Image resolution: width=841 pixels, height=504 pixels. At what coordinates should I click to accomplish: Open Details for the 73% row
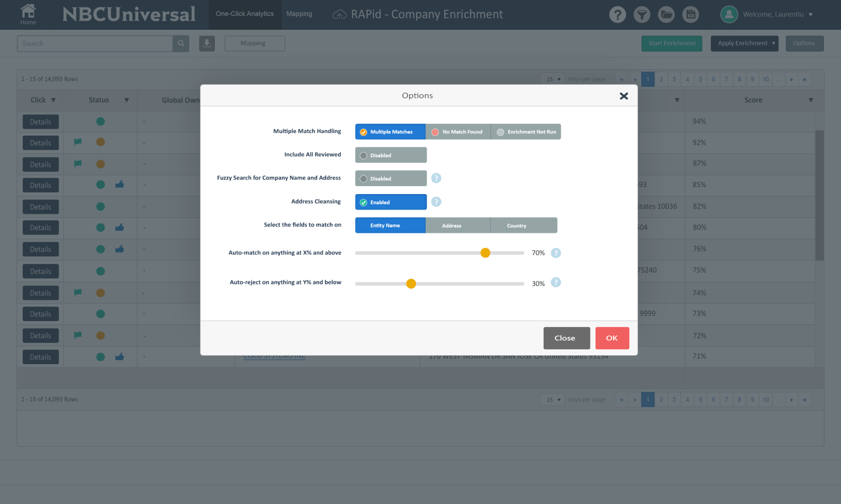[x=40, y=314]
